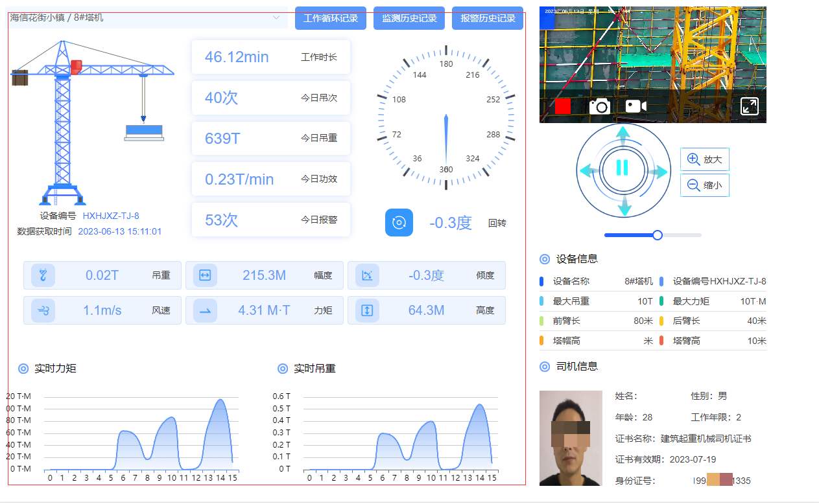Toggle fullscreen on the live video feed
The height and width of the screenshot is (504, 819).
coord(750,106)
